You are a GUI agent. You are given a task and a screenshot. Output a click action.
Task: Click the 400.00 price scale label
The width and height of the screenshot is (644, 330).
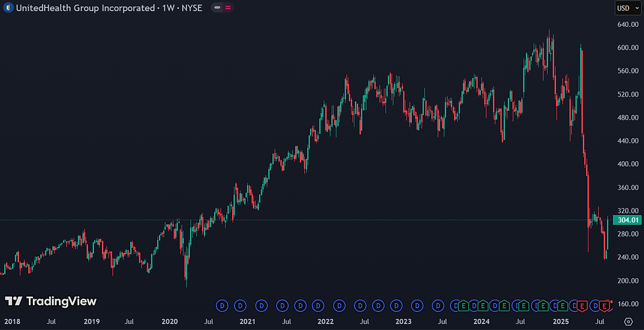coord(628,164)
